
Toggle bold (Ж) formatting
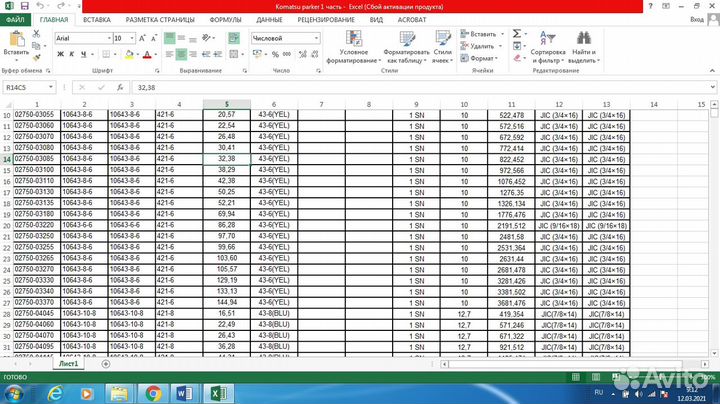pos(60,55)
